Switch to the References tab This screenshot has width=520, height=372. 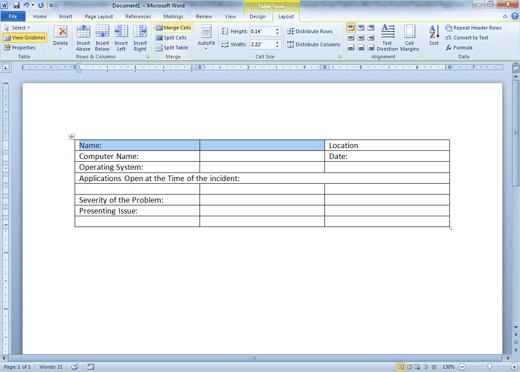coord(138,16)
